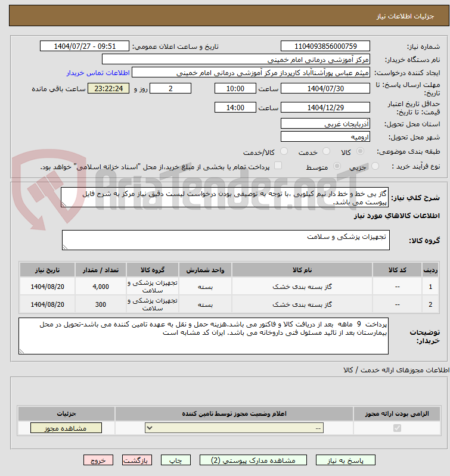Click row 2 unit cell بسته

[205, 304]
